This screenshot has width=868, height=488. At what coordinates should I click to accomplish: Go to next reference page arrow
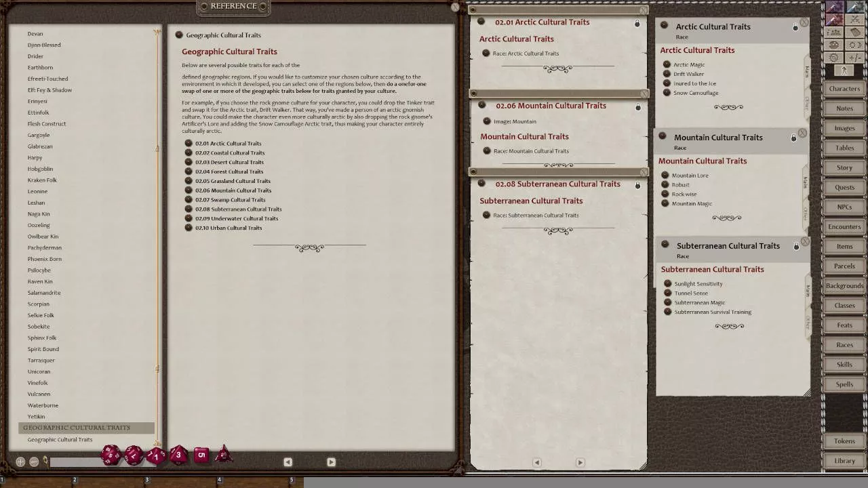pyautogui.click(x=331, y=462)
